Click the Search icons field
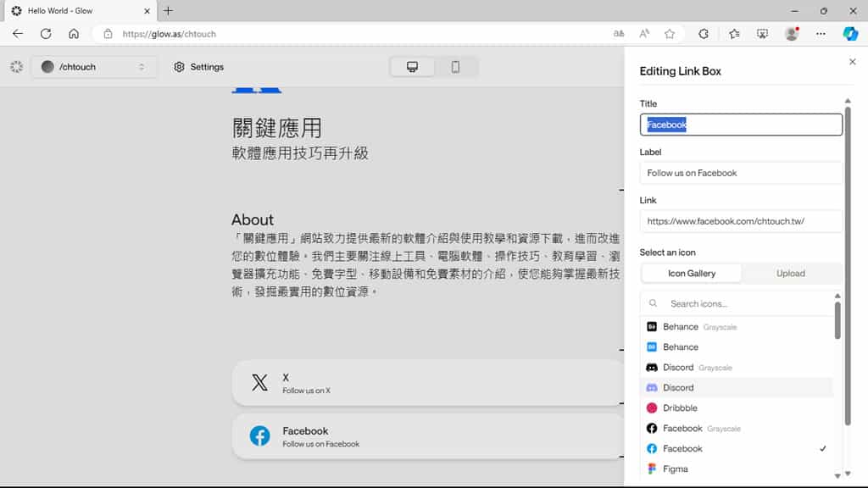 point(738,303)
